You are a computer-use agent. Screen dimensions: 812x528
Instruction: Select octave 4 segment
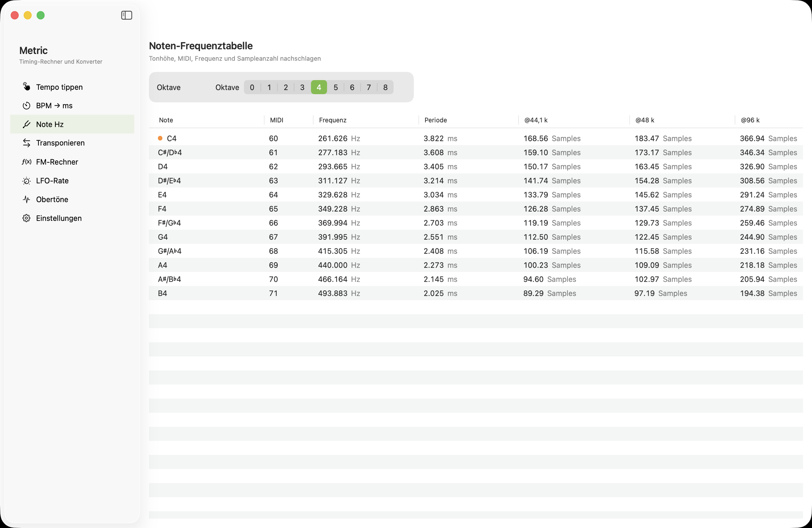click(x=319, y=87)
